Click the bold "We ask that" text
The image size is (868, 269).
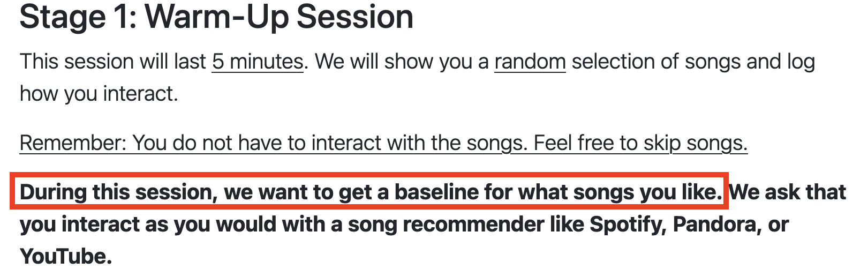coord(788,192)
